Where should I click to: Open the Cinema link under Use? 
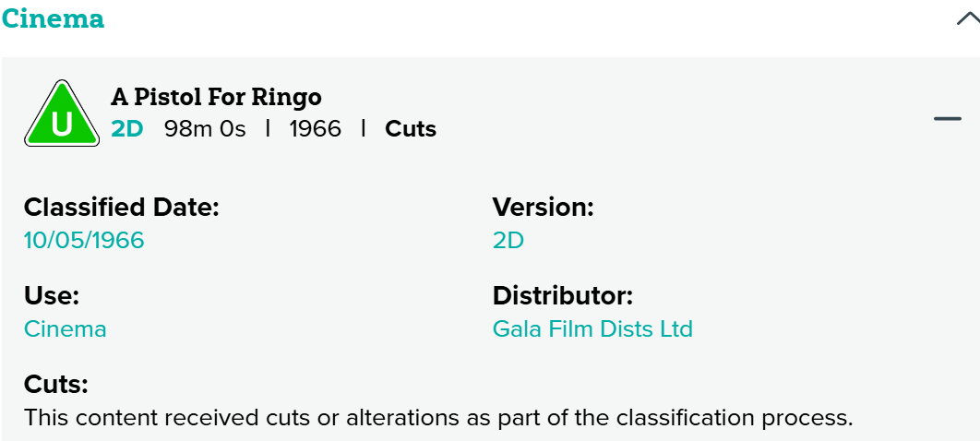[65, 328]
